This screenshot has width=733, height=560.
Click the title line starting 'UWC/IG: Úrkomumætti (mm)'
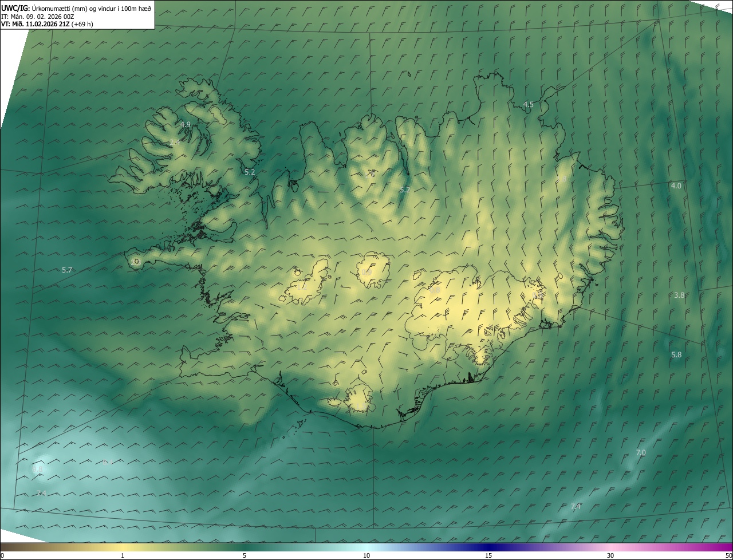tap(76, 7)
